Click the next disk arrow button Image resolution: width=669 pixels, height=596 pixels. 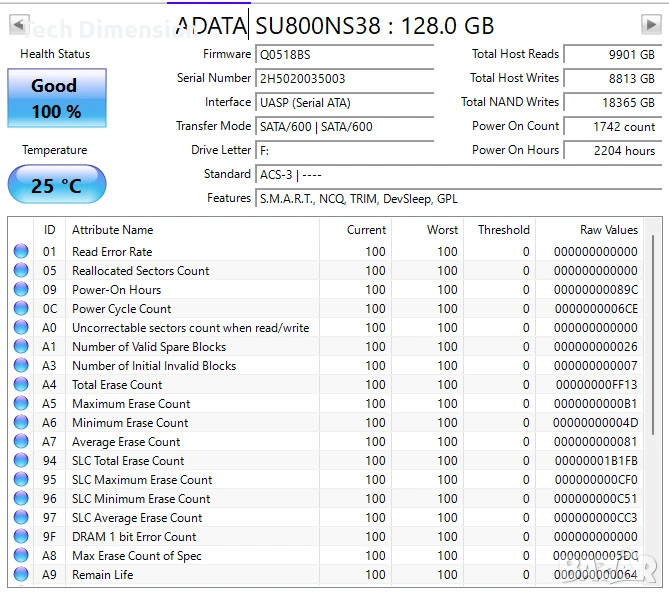[x=650, y=23]
